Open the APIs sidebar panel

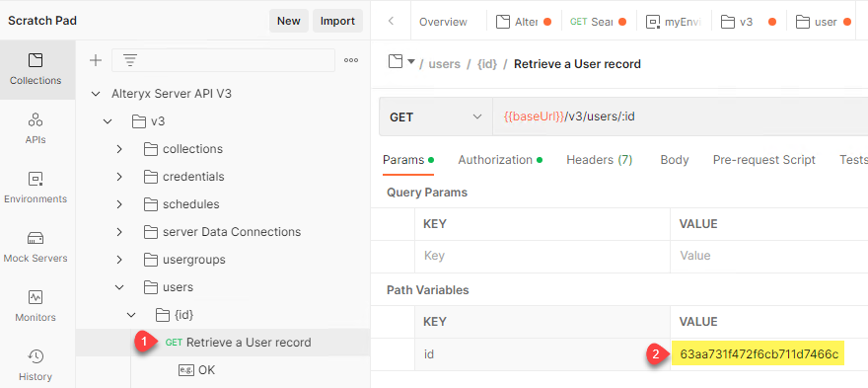tap(36, 128)
